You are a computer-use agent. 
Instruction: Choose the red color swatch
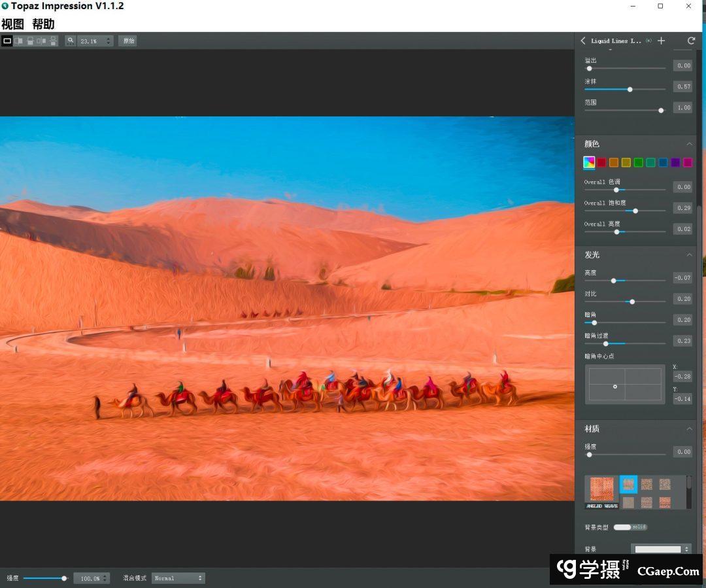(x=601, y=162)
